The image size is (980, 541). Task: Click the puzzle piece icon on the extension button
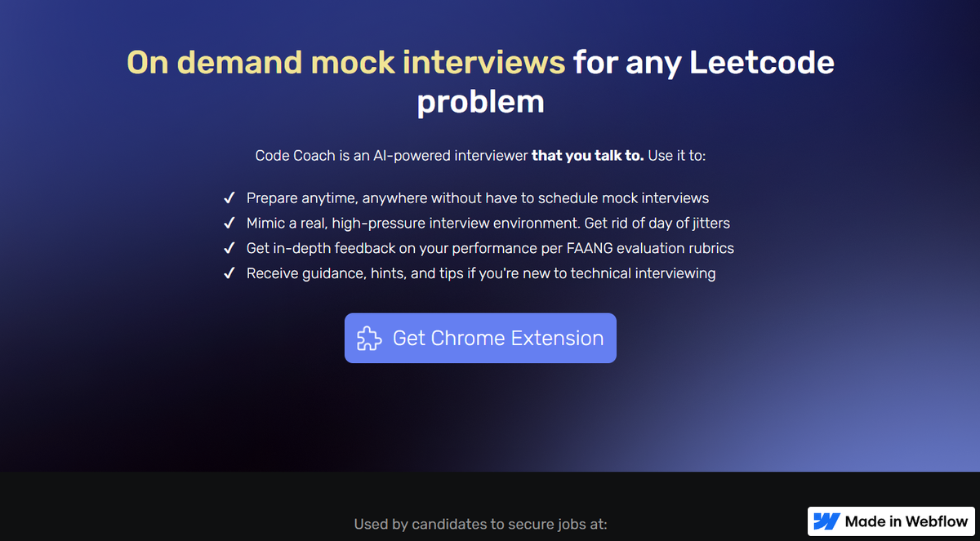[369, 339]
